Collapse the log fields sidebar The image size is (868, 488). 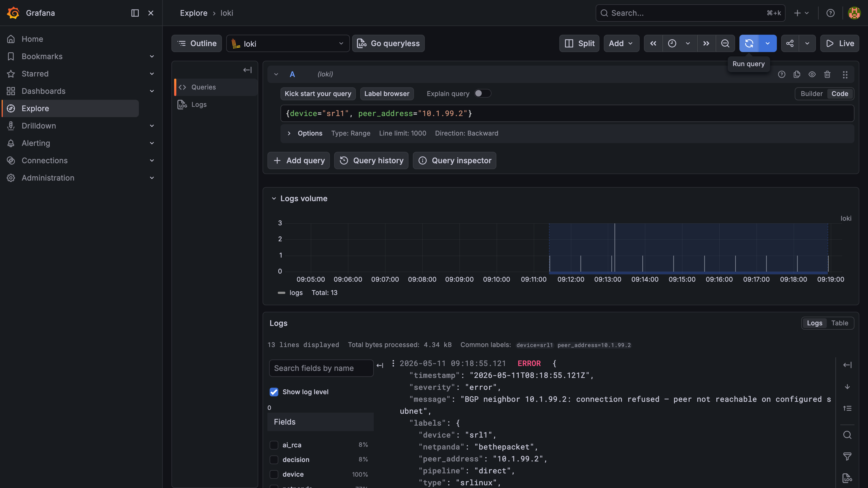[380, 365]
